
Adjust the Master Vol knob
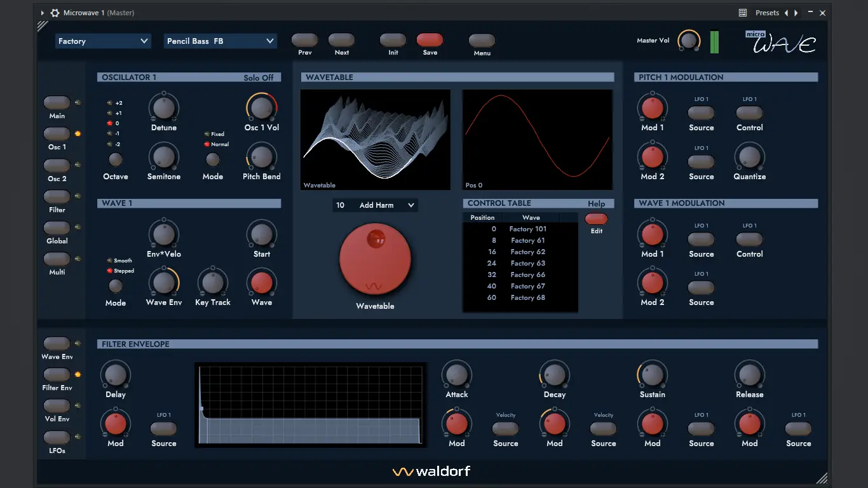point(688,41)
